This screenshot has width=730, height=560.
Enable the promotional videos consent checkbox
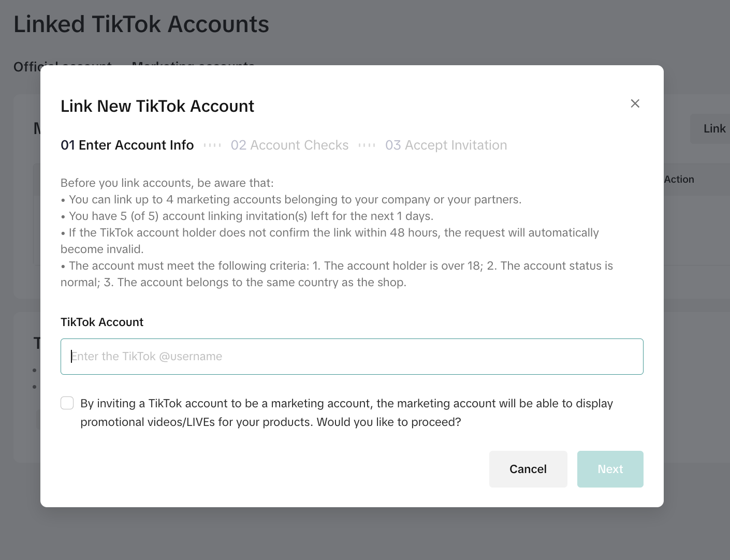[x=67, y=403]
